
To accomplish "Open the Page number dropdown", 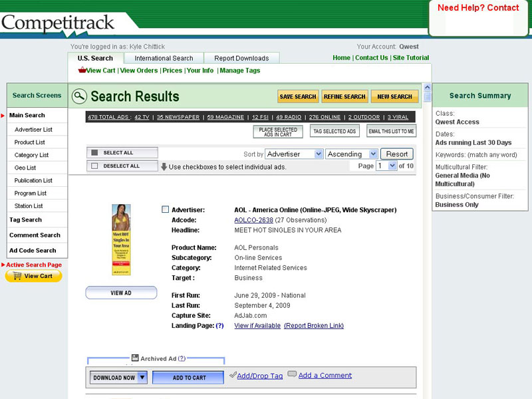I will click(x=386, y=166).
